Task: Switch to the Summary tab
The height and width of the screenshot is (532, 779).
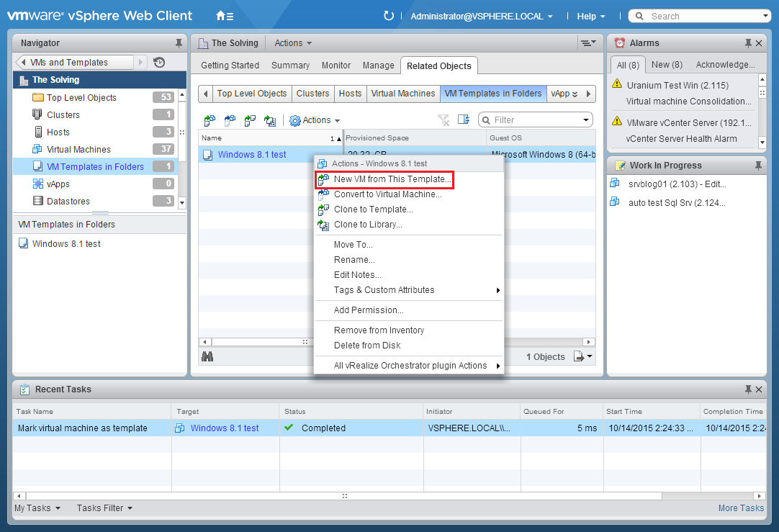Action: [290, 66]
